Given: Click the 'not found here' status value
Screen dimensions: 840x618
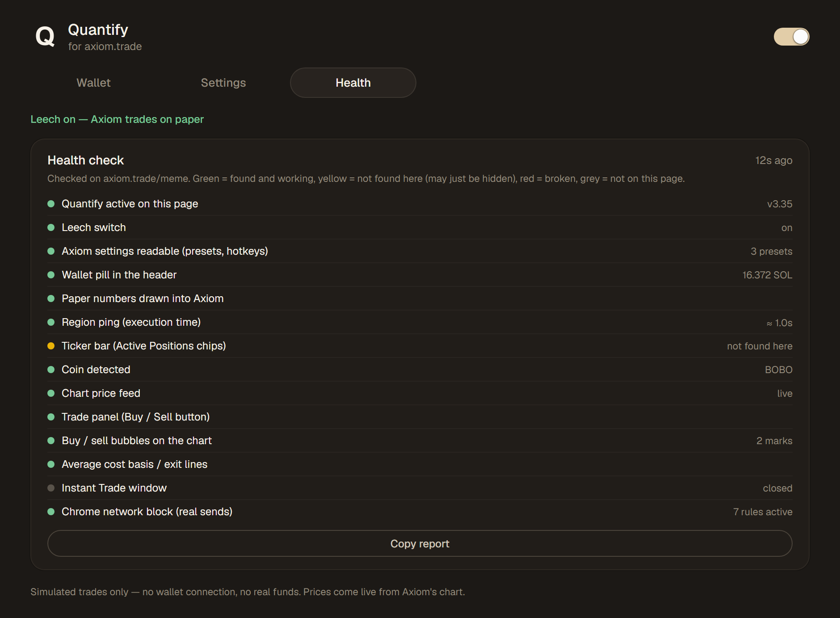Looking at the screenshot, I should pyautogui.click(x=760, y=346).
